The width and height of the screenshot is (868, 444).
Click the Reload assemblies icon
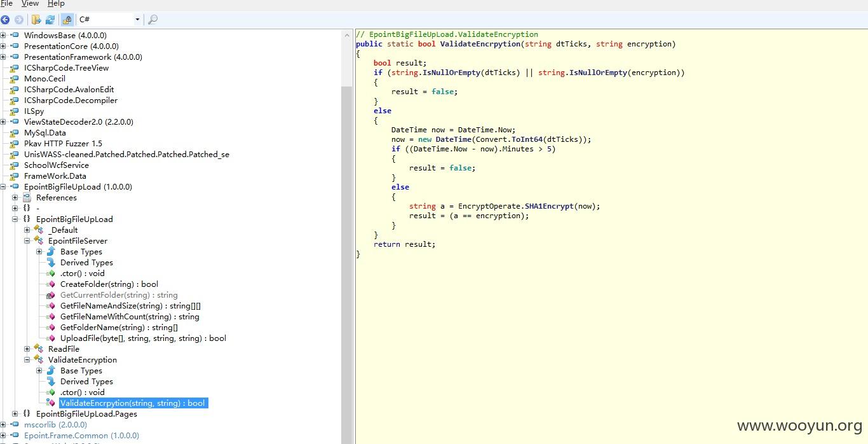click(50, 20)
